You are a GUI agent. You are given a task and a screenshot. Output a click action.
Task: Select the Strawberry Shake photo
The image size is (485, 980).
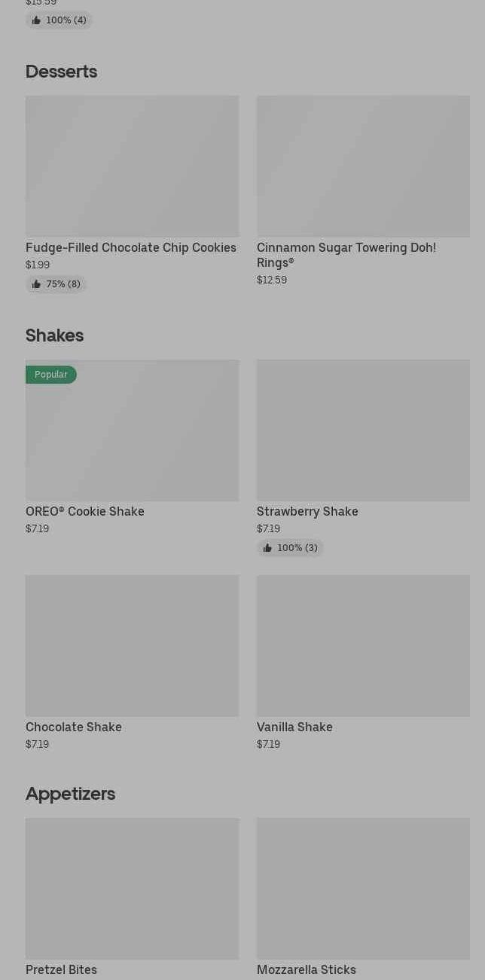point(363,430)
